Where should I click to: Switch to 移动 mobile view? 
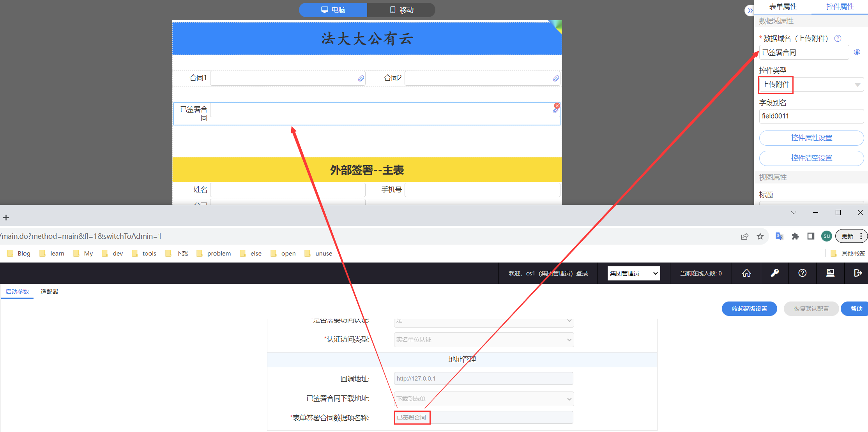[401, 10]
